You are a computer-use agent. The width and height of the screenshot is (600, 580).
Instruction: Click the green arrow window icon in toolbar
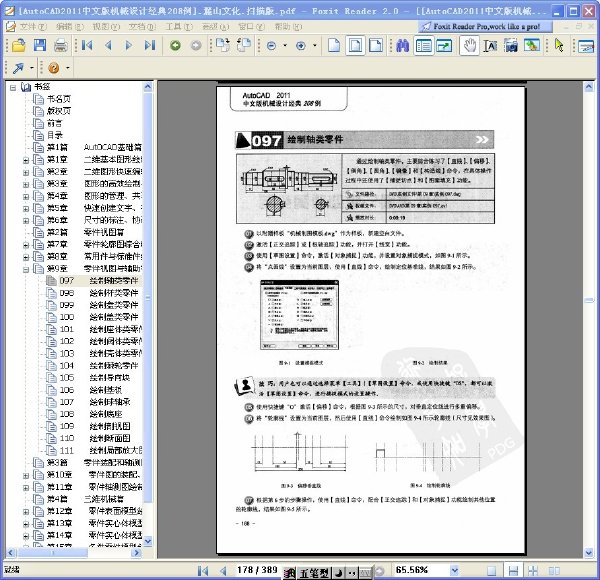point(444,46)
